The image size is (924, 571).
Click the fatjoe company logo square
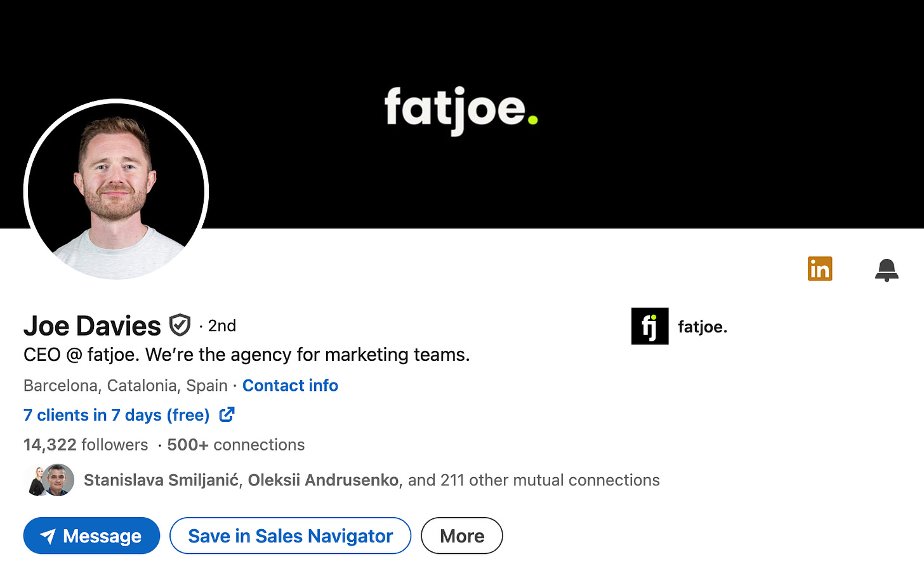[650, 326]
